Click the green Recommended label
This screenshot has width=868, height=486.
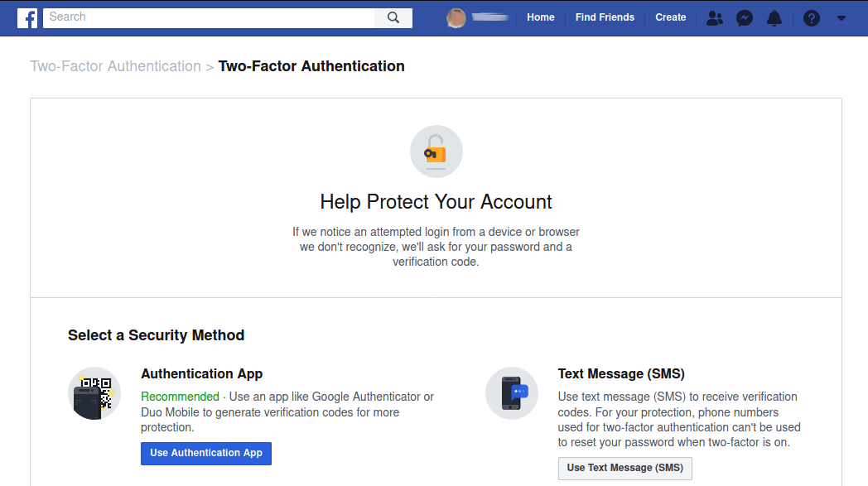[180, 397]
